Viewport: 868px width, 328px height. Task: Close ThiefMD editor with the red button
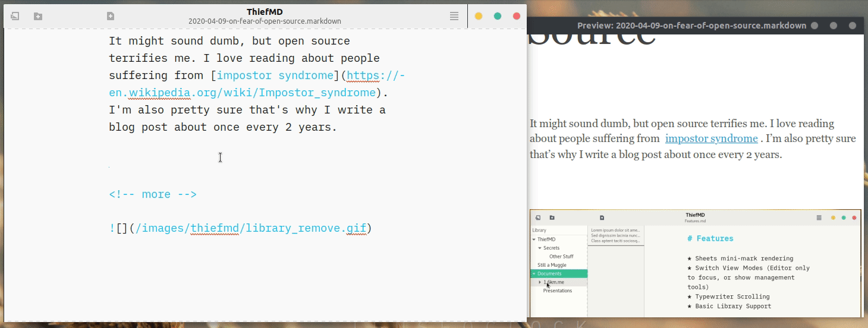click(x=517, y=16)
